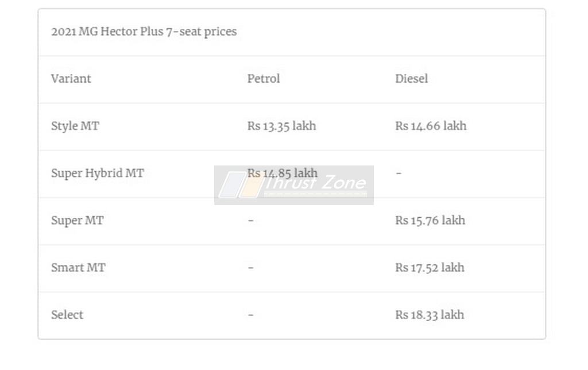Image resolution: width=588 pixels, height=370 pixels.
Task: Click Select diesel price Rs 18.33 lakh
Action: pyautogui.click(x=430, y=315)
